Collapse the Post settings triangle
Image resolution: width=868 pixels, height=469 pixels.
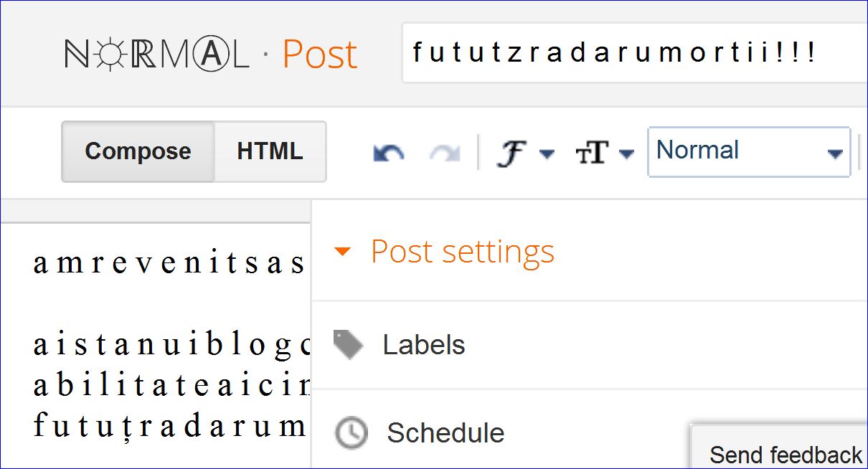coord(343,252)
